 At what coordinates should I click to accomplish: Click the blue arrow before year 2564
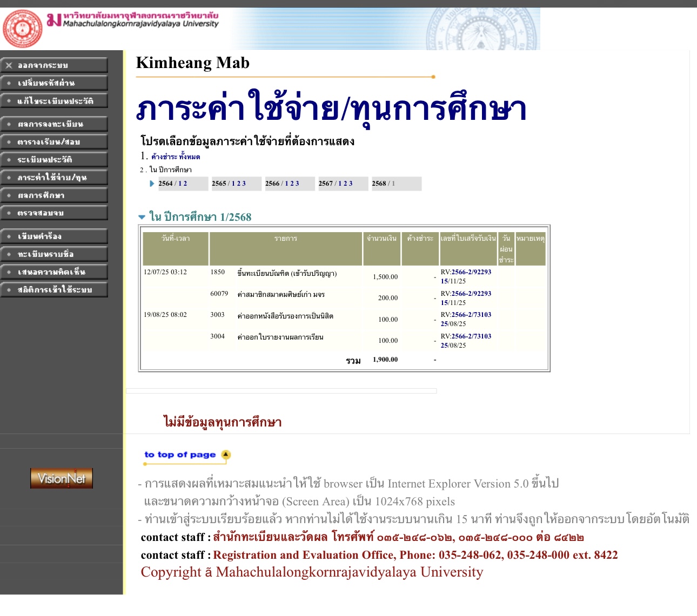[152, 184]
